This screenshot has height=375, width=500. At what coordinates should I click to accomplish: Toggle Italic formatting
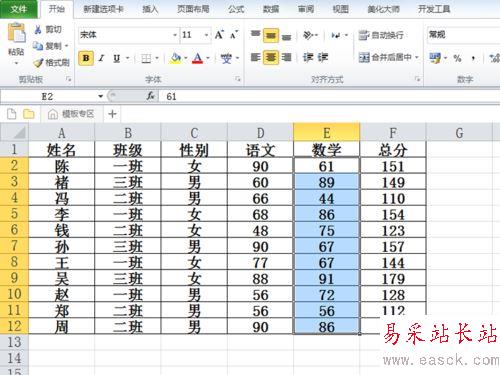(x=102, y=58)
